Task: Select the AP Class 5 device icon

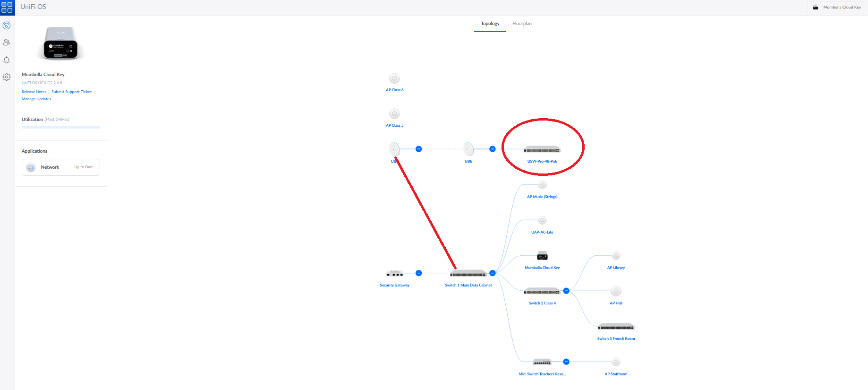Action: 395,114
